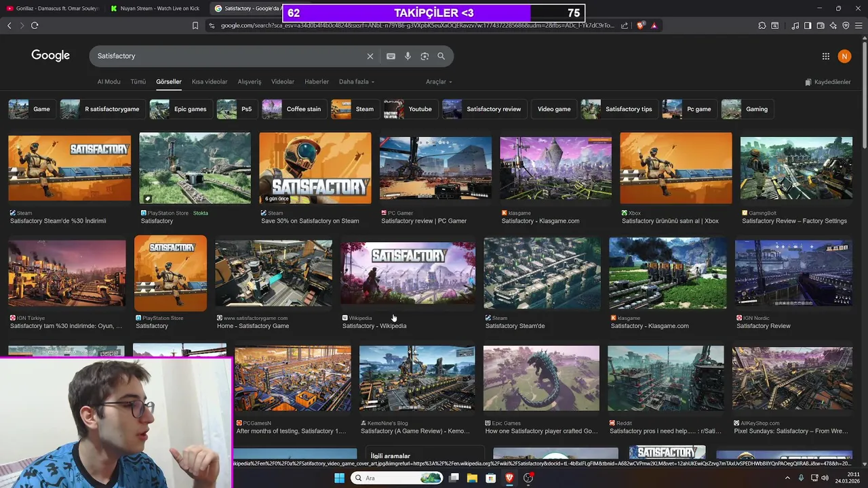Switch to the Alışveriş tab
The height and width of the screenshot is (488, 868).
click(250, 82)
